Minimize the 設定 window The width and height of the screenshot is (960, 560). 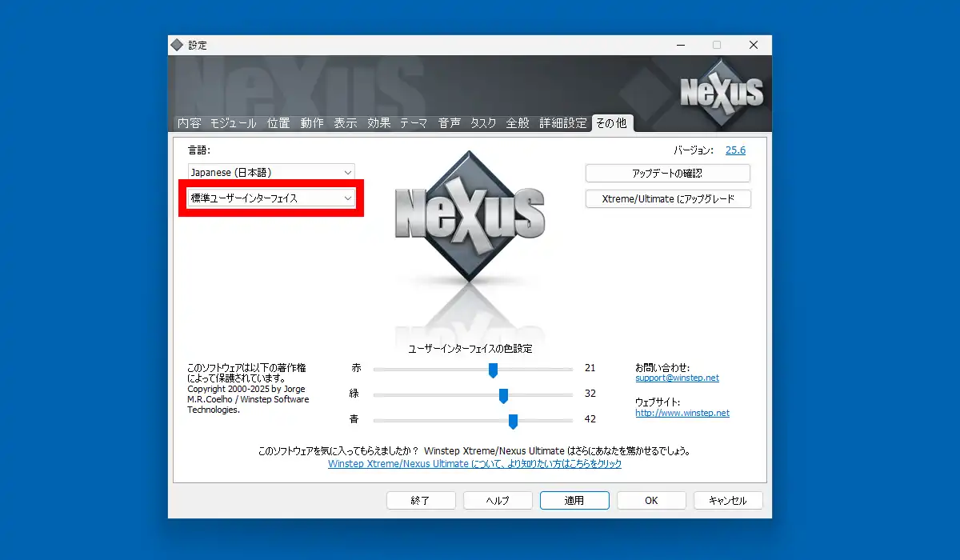click(x=679, y=45)
